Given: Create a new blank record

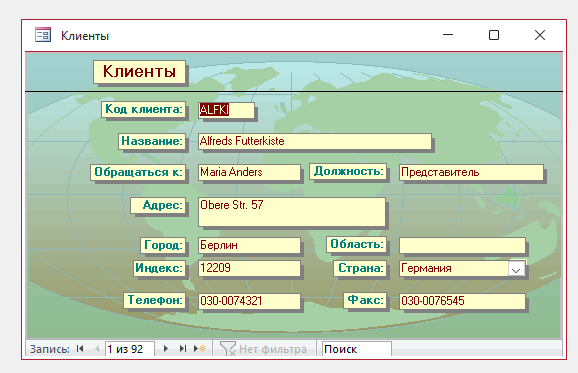Looking at the screenshot, I should click(x=200, y=349).
